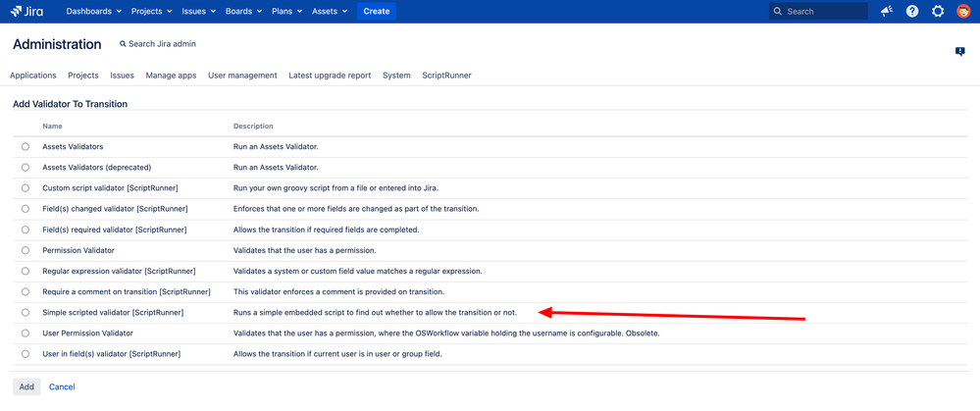Screen dimensions: 980x411
Task: Open the Issues admin tab
Action: point(122,75)
